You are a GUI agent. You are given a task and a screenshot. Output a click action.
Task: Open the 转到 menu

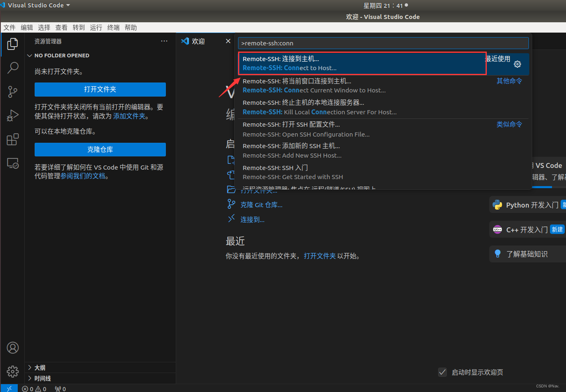click(x=79, y=28)
